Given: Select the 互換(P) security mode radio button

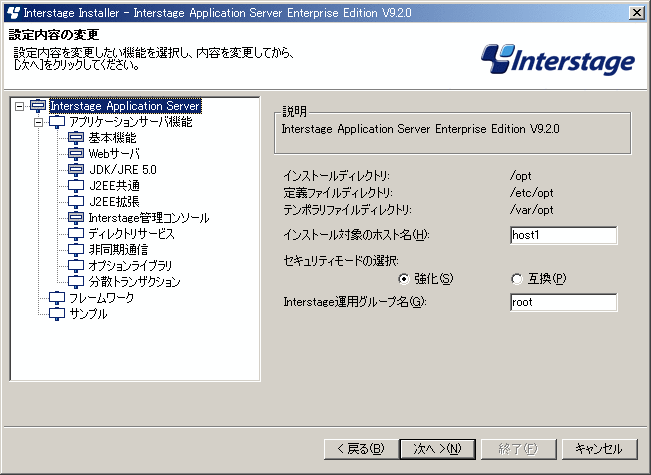Looking at the screenshot, I should [516, 279].
